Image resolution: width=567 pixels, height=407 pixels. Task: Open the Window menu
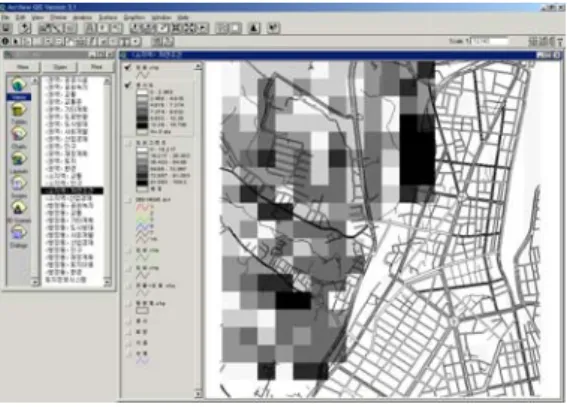point(161,17)
